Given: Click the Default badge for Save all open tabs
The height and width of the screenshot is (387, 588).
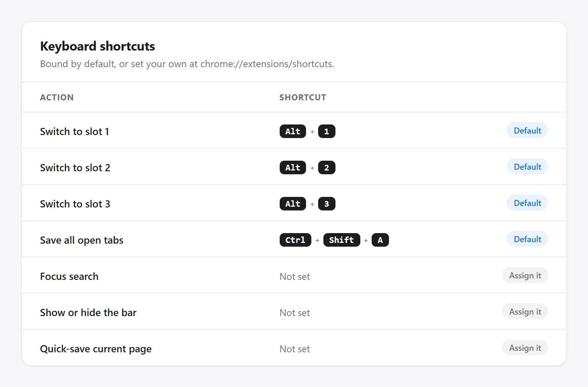Looking at the screenshot, I should (x=527, y=239).
